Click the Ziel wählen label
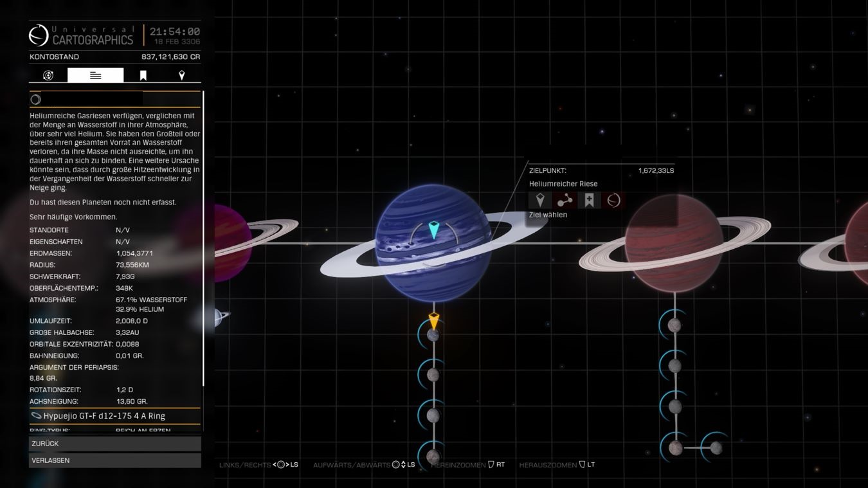Image resolution: width=868 pixels, height=488 pixels. [x=548, y=215]
